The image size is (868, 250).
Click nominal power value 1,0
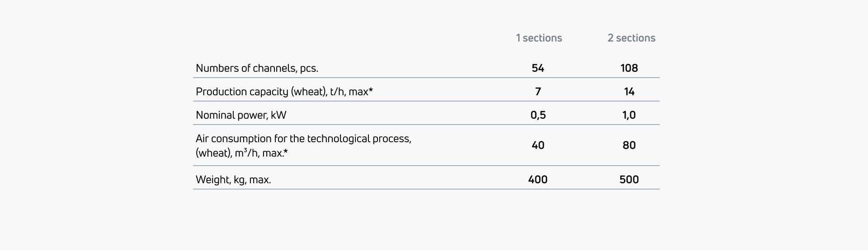(x=629, y=115)
